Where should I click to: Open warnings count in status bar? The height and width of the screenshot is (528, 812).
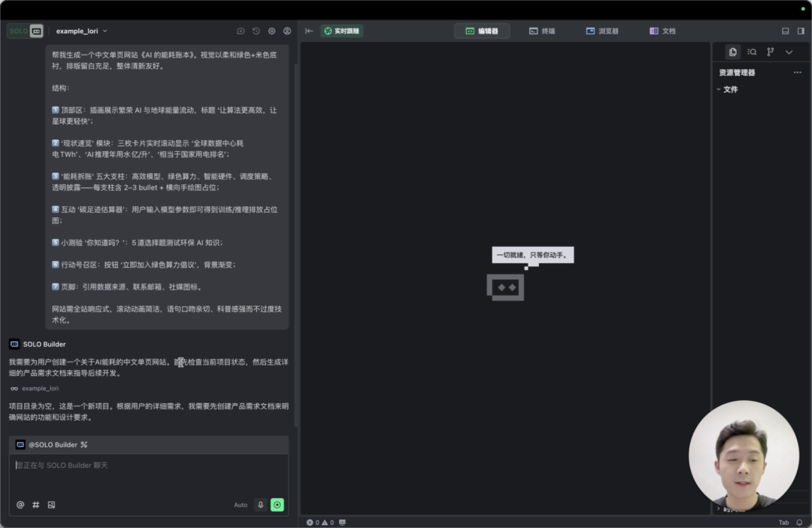(328, 522)
